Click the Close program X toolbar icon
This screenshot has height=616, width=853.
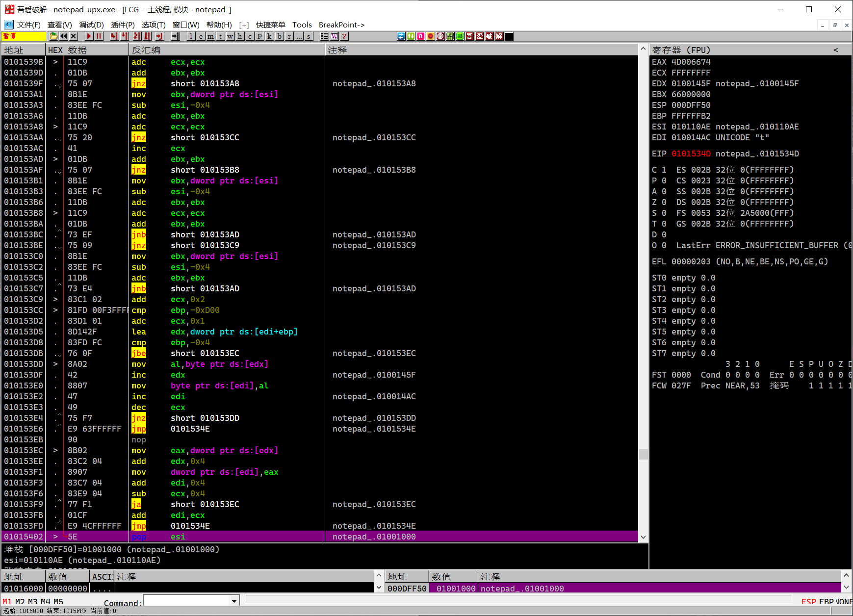(x=74, y=36)
